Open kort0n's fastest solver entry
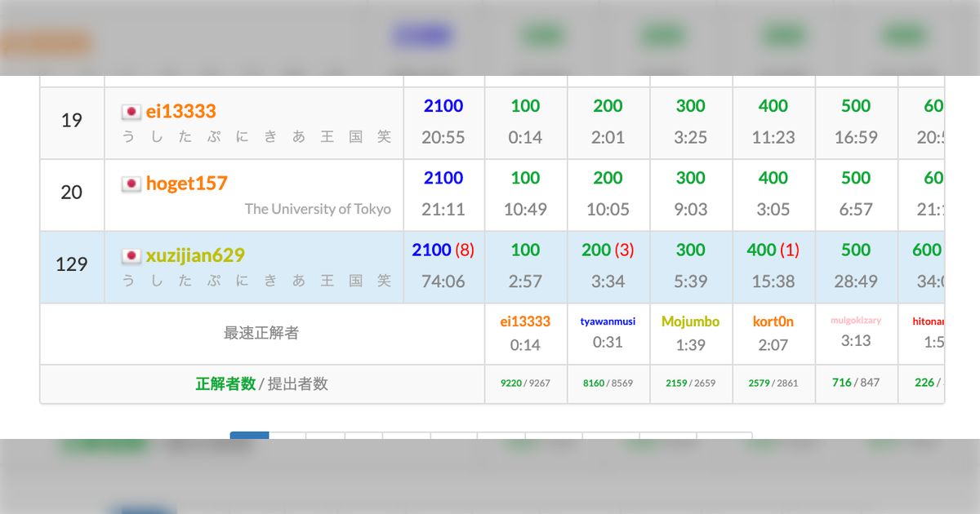The image size is (980, 514). (x=773, y=322)
